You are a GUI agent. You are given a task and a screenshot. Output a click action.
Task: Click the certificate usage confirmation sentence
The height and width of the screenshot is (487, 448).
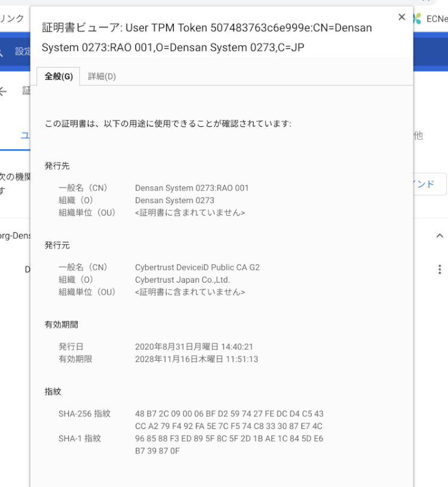point(168,124)
